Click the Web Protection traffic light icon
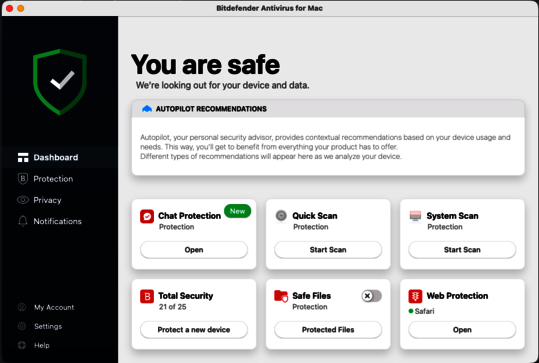The image size is (539, 363). pyautogui.click(x=415, y=296)
